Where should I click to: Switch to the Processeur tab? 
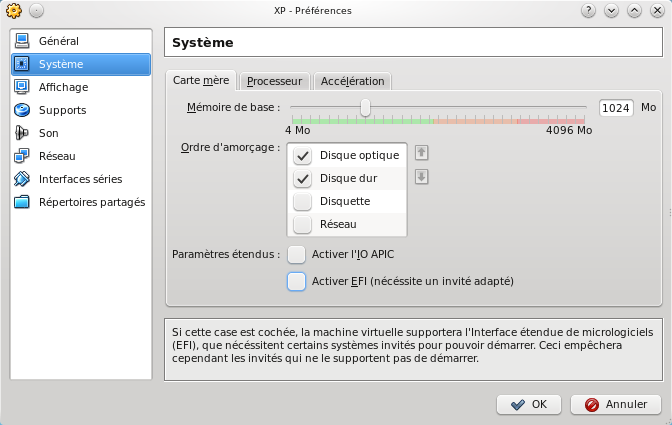click(x=274, y=81)
